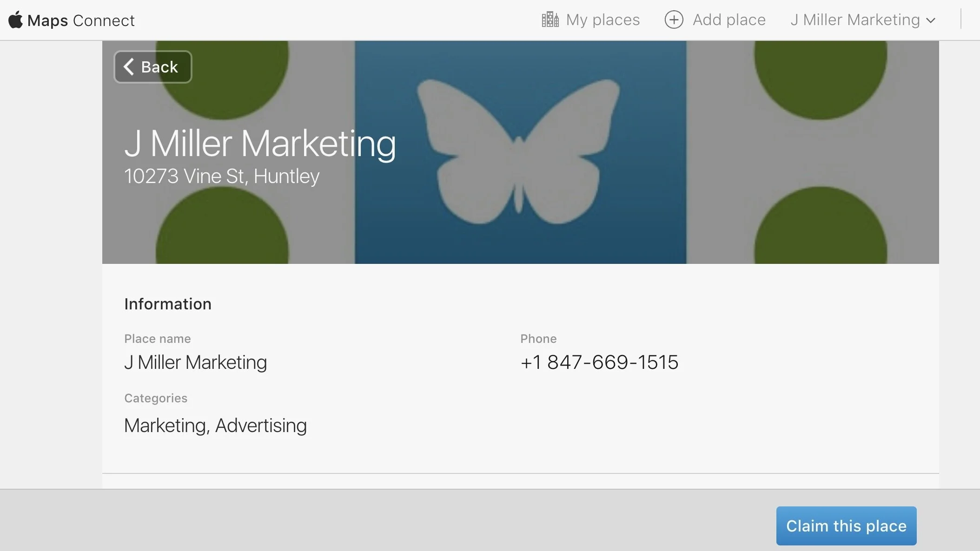This screenshot has height=551, width=980.
Task: Click the Information section heading
Action: [x=167, y=304]
